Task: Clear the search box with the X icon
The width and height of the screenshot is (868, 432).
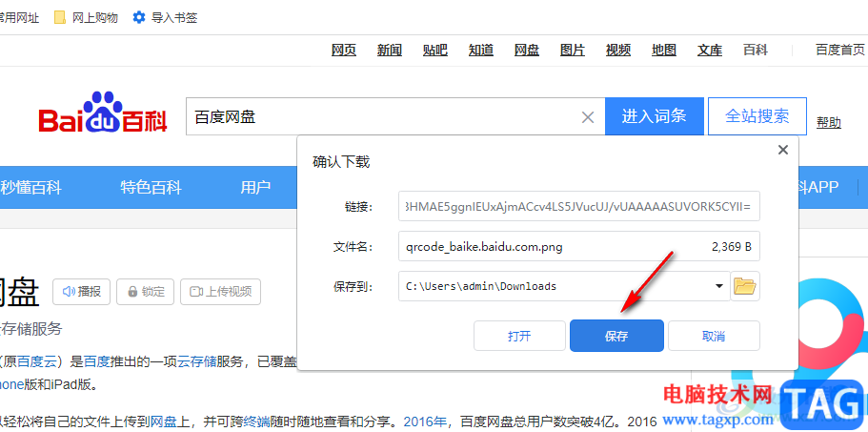Action: pyautogui.click(x=587, y=117)
